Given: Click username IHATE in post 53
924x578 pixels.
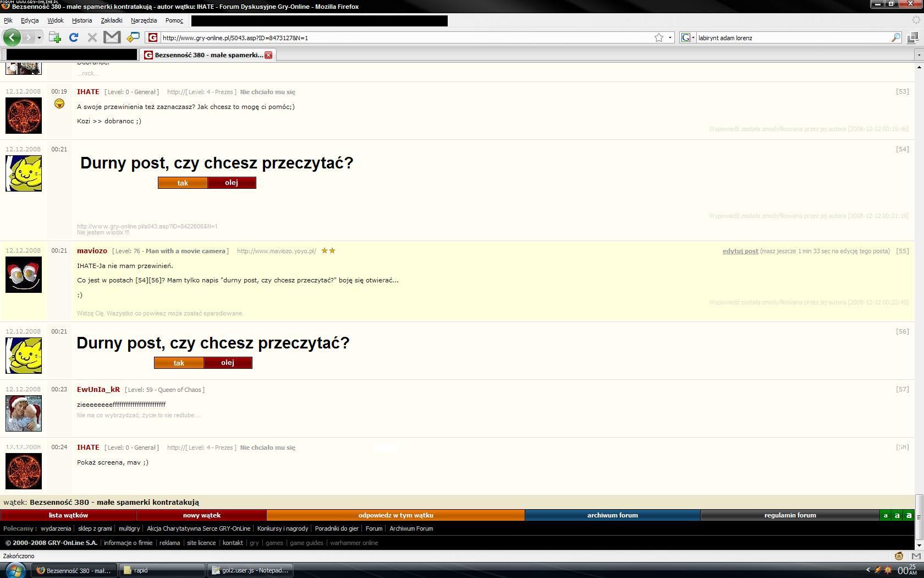Looking at the screenshot, I should 88,92.
